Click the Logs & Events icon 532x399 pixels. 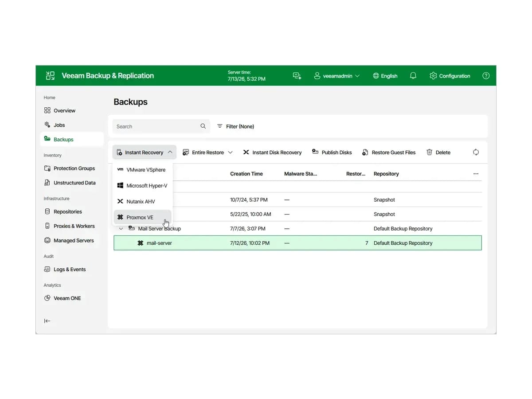click(47, 269)
